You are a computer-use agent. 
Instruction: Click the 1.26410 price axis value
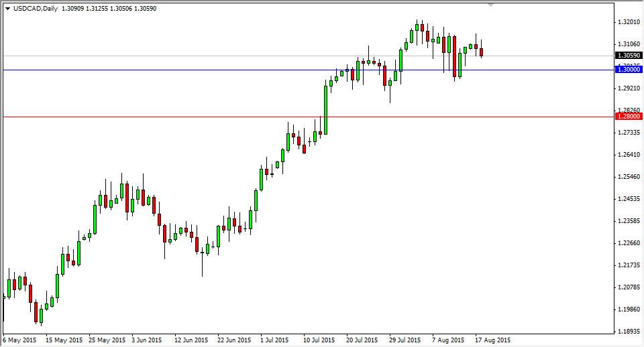click(629, 155)
